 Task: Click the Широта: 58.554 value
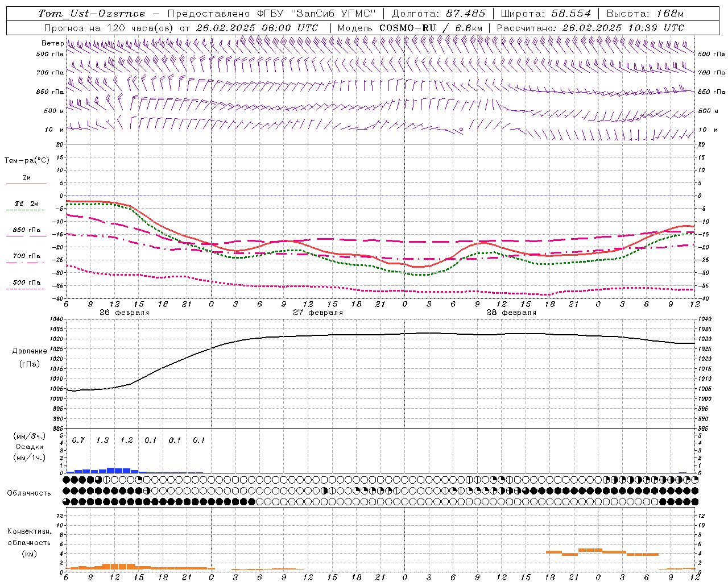pyautogui.click(x=545, y=14)
